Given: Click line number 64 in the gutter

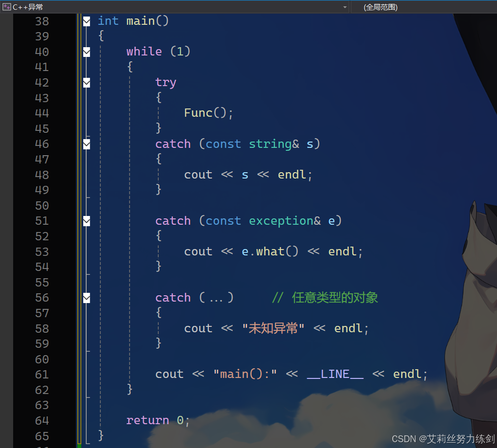Looking at the screenshot, I should click(x=42, y=421).
